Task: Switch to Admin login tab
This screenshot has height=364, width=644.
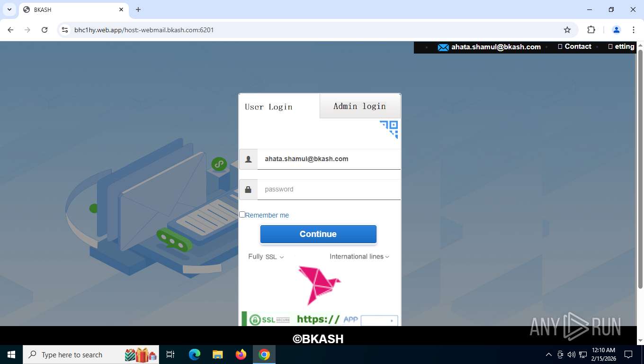Action: [x=360, y=106]
